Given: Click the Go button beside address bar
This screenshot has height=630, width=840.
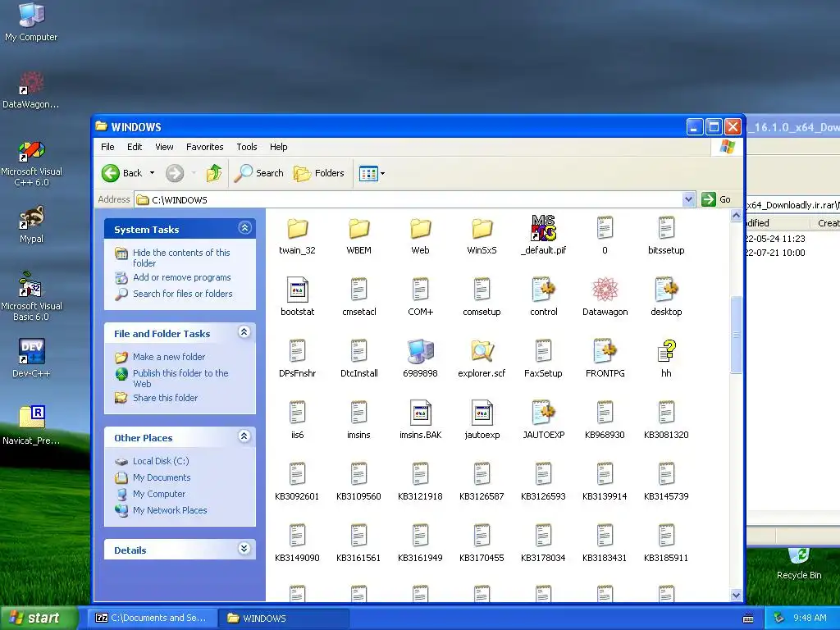Looking at the screenshot, I should coord(716,199).
